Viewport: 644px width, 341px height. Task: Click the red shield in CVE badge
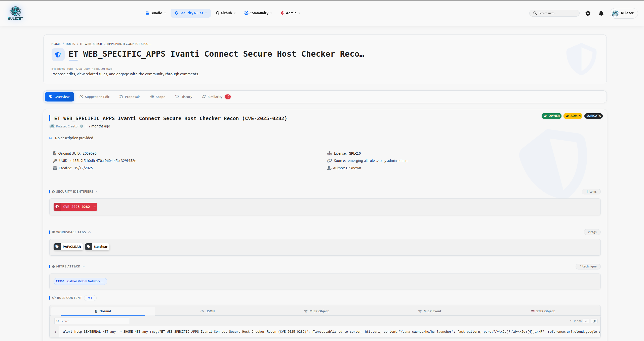tap(57, 207)
